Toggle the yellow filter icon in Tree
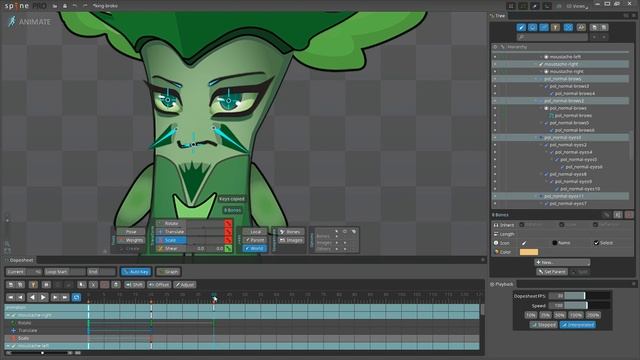 point(555,27)
